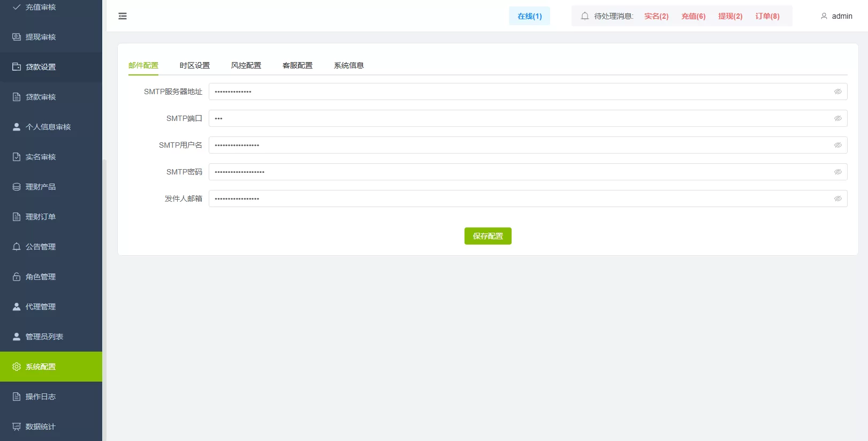The image size is (868, 441).
Task: Click the 角色管理 lock icon
Action: (x=17, y=277)
